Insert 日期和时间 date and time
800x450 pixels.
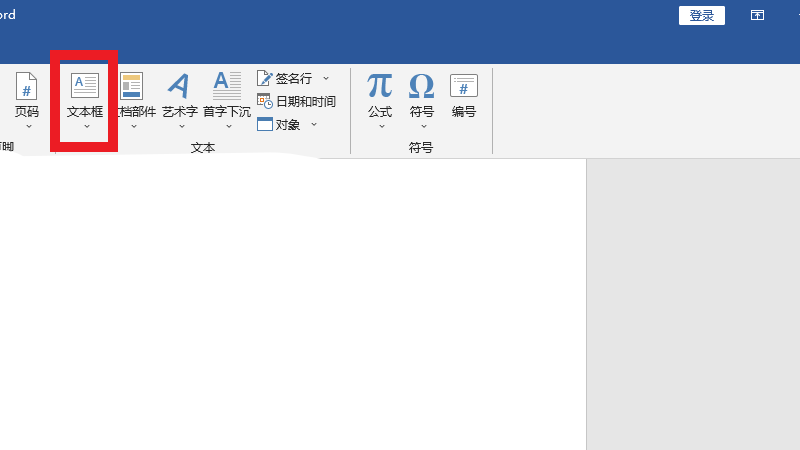coord(296,101)
